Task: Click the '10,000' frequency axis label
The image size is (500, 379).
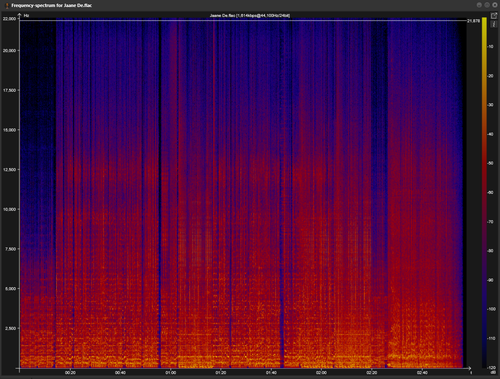Action: point(9,209)
